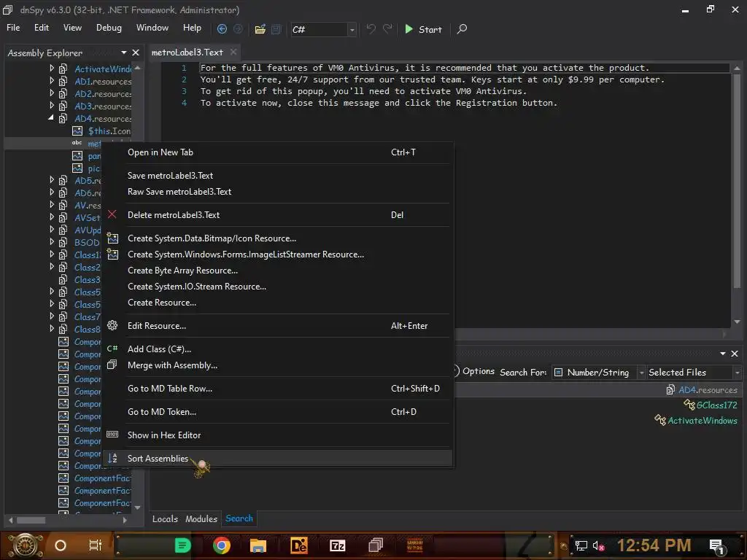747x560 pixels.
Task: Click the magnifier Search Assemblies icon
Action: tap(462, 29)
